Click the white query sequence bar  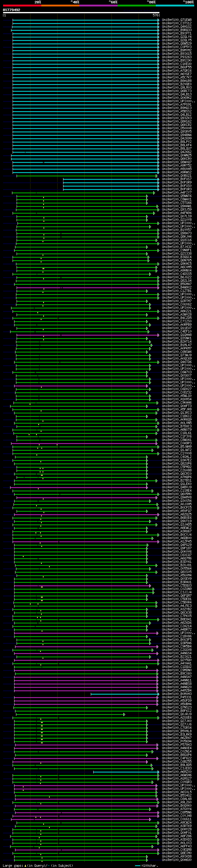point(81,13)
